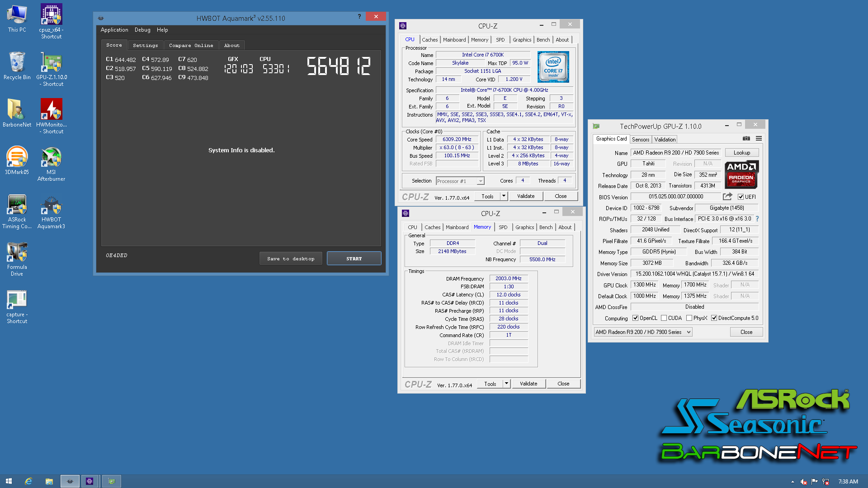Open GPU-Z hamburger menu icon
This screenshot has width=868, height=488.
[759, 138]
